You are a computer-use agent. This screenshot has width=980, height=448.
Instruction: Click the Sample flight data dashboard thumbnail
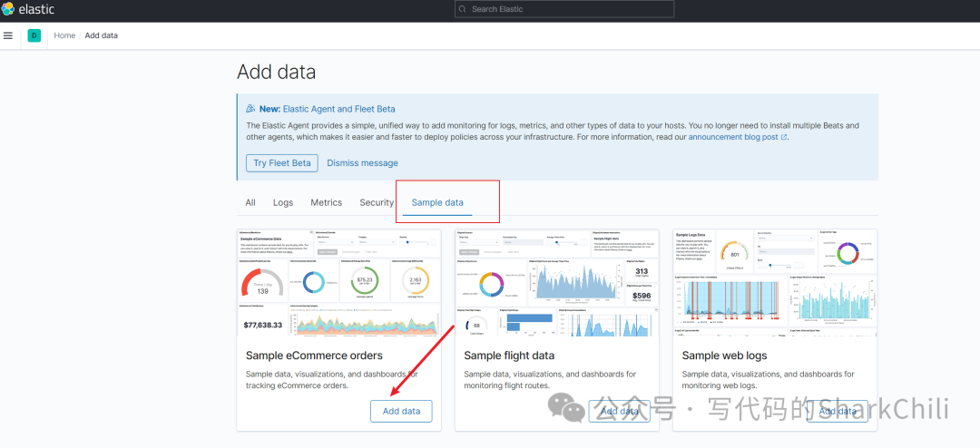point(557,282)
